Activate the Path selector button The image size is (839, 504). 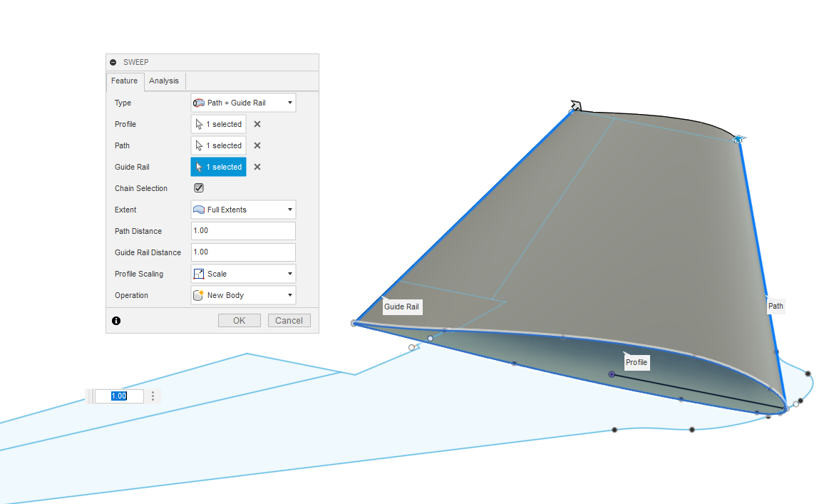(x=218, y=145)
